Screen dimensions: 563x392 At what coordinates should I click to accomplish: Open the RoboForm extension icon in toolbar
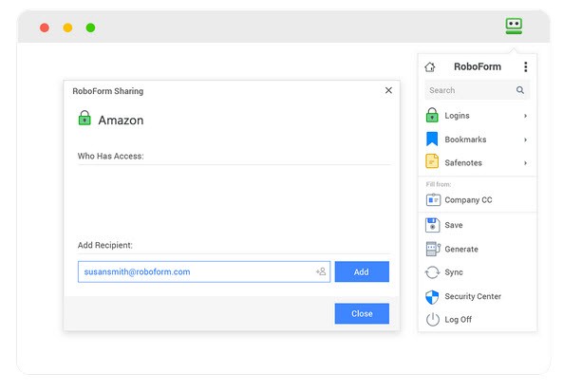click(514, 26)
